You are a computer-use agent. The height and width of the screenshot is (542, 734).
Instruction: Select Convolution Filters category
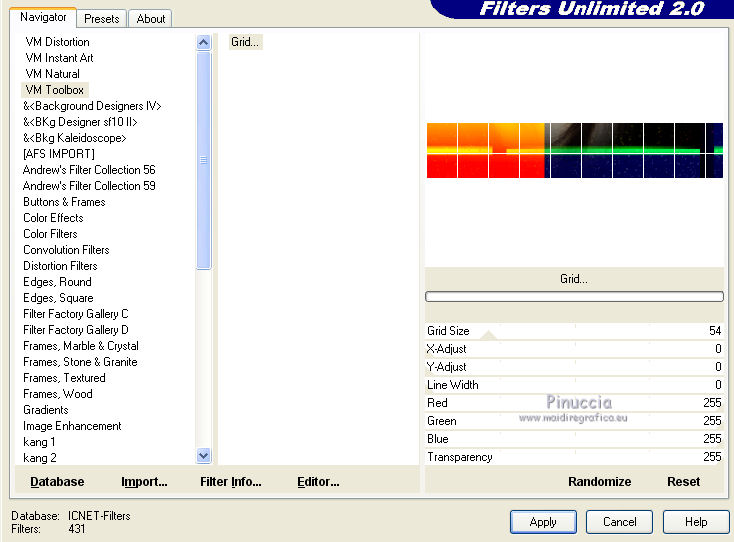tap(66, 249)
